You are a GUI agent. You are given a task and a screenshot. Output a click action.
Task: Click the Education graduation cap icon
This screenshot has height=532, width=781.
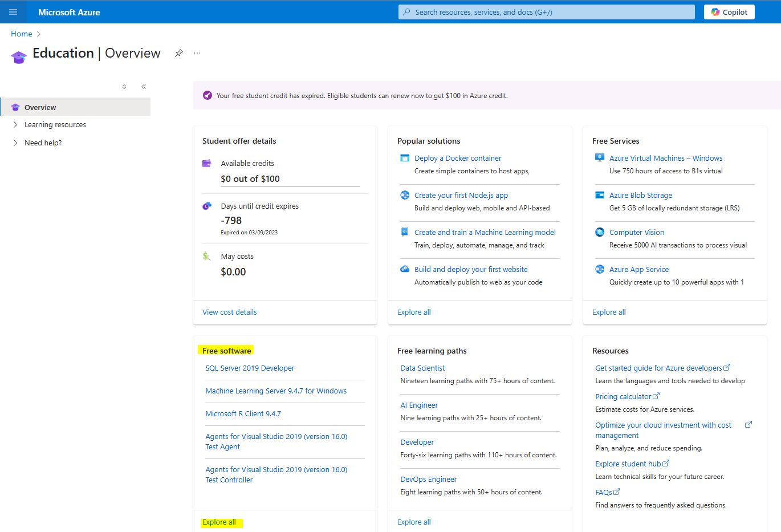pyautogui.click(x=19, y=57)
